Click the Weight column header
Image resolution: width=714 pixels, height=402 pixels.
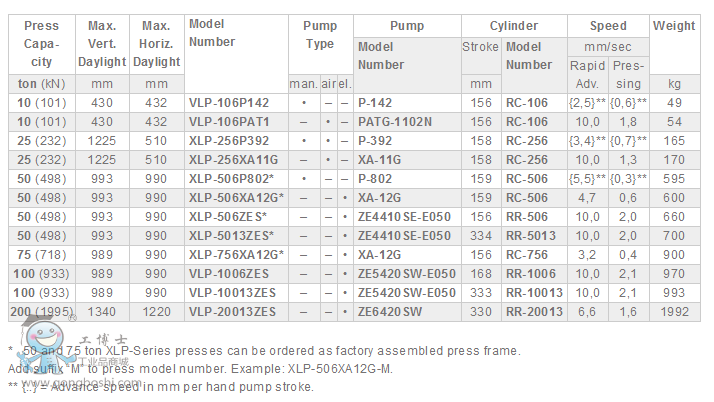pyautogui.click(x=673, y=26)
